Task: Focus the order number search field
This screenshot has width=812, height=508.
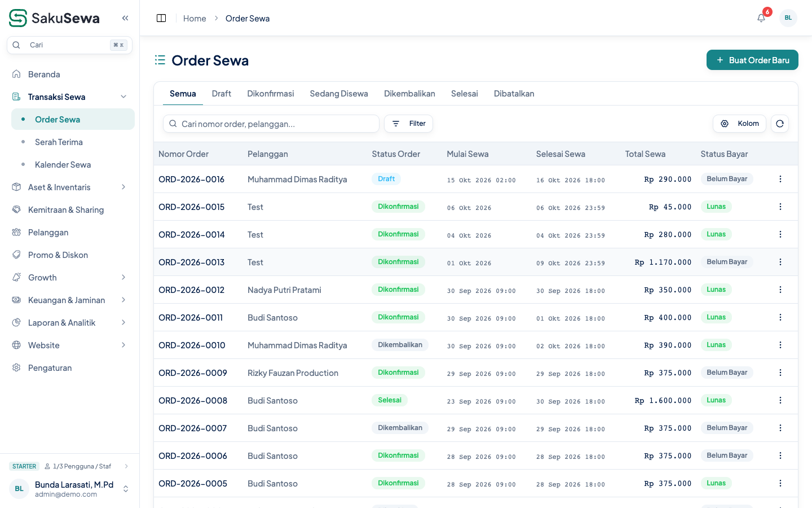Action: click(271, 124)
